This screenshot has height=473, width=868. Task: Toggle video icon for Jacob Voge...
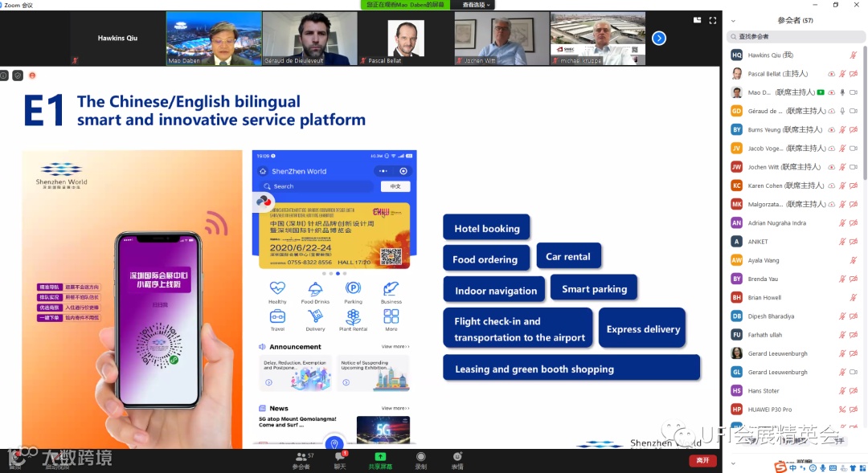click(854, 149)
